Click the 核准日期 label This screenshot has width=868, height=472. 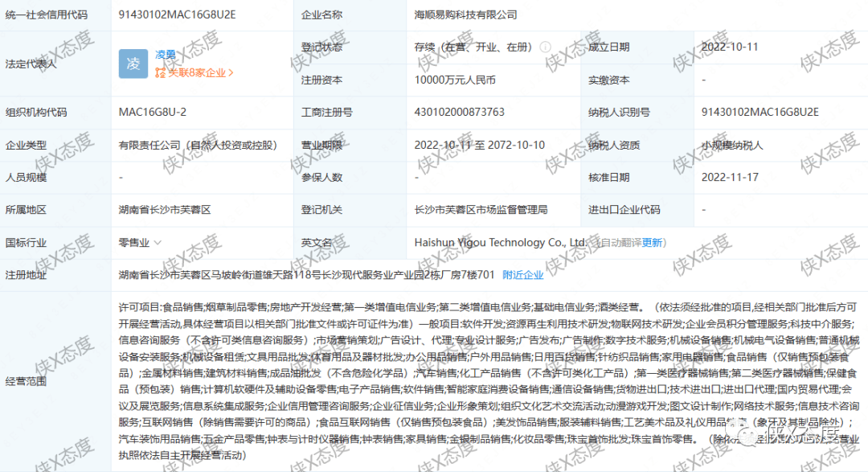coord(609,177)
